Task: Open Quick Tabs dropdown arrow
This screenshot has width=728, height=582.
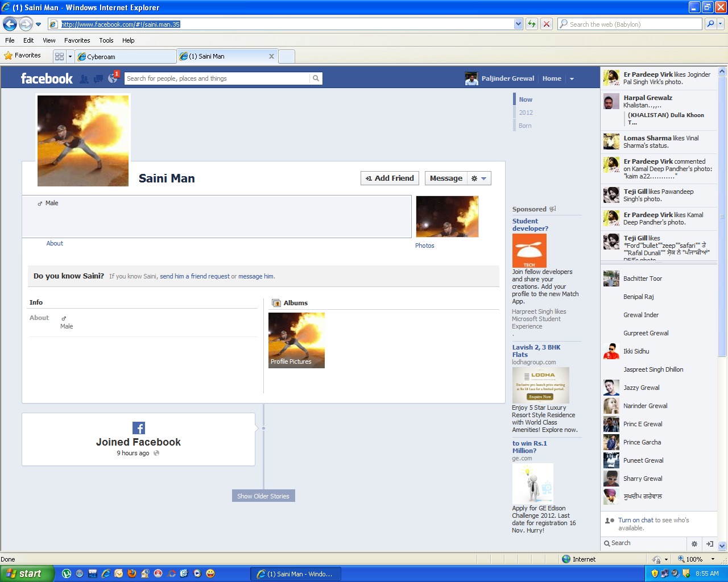Action: 70,56
